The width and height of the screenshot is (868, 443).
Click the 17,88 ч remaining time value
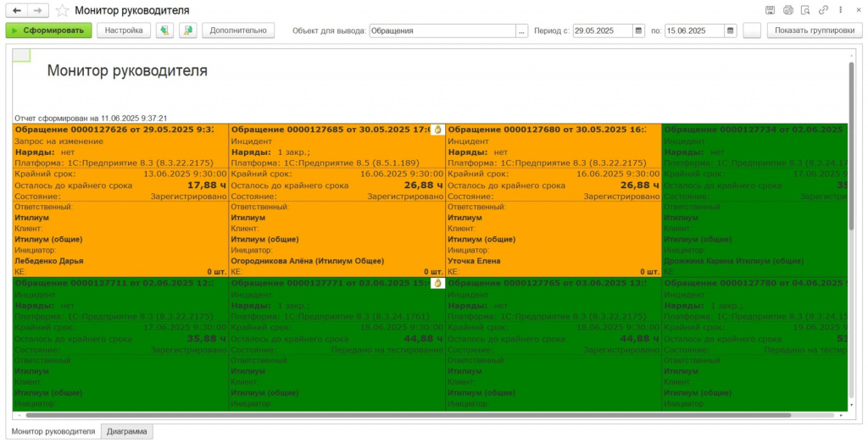pyautogui.click(x=207, y=186)
